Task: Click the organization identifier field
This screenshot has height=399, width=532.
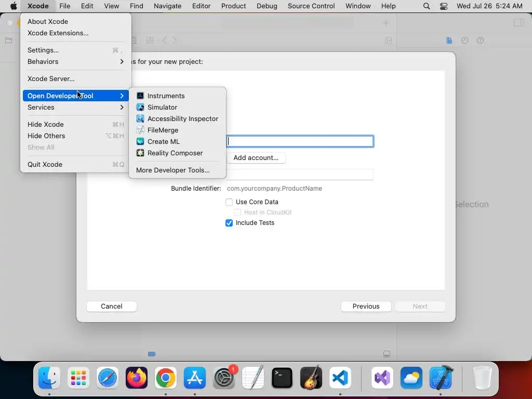Action: coord(300,175)
